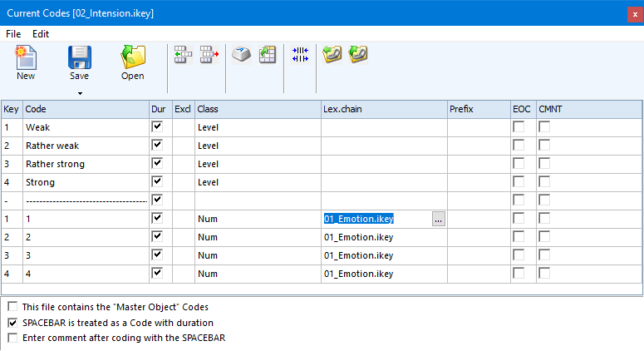
Task: Enable comment after coding with SPACEBAR
Action: coord(12,338)
